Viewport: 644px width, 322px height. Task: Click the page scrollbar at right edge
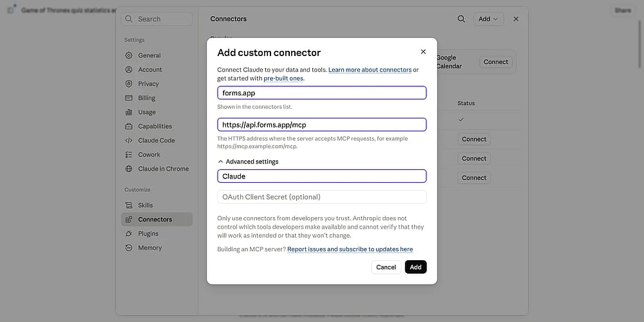[x=639, y=44]
